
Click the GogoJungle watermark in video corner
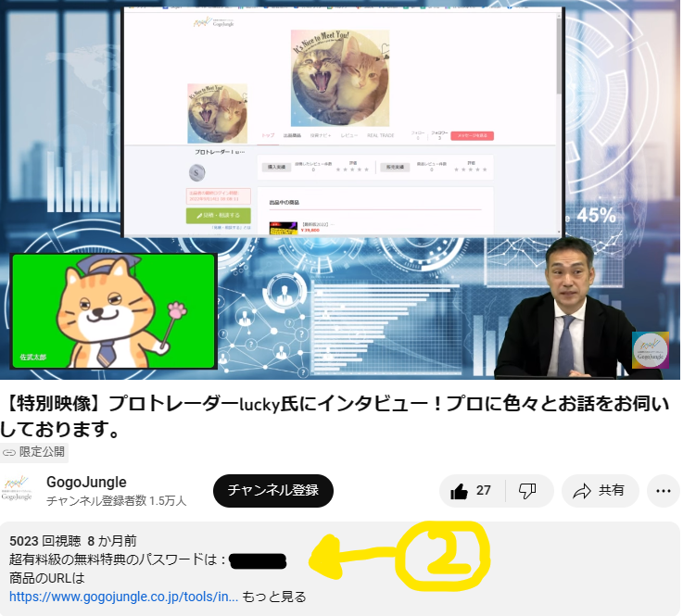tap(651, 350)
